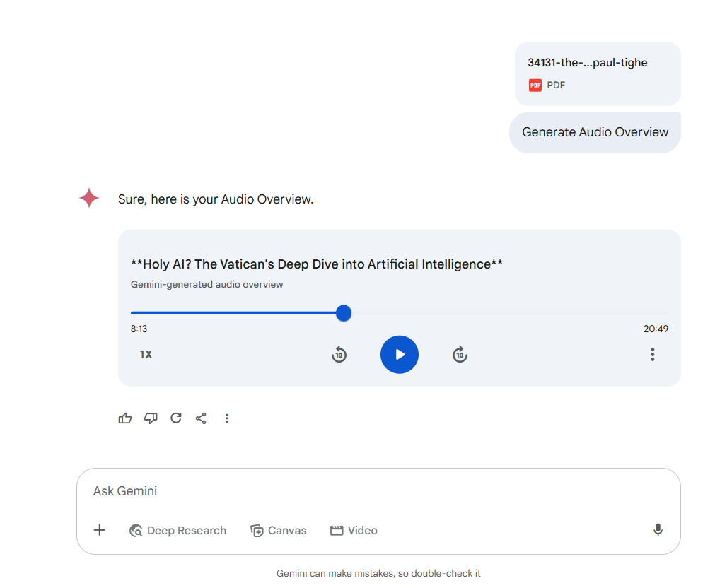Screen dimensions: 727x588
Task: Change the 1X playback speed
Action: click(x=146, y=355)
